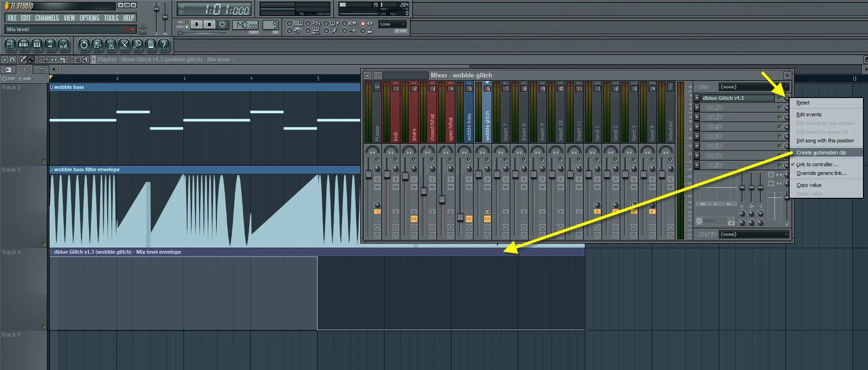Screen dimensions: 868x370
Task: Click the open hihat track volume fader
Action: 442,200
